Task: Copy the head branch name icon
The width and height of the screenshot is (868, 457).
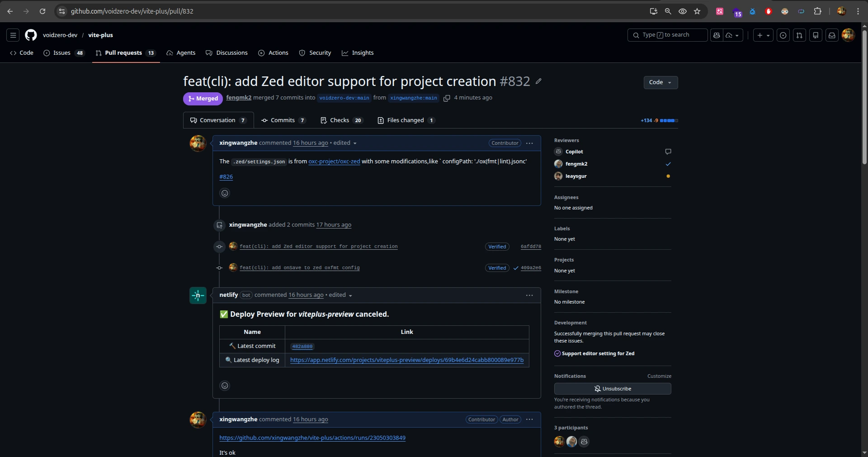Action: (x=447, y=98)
